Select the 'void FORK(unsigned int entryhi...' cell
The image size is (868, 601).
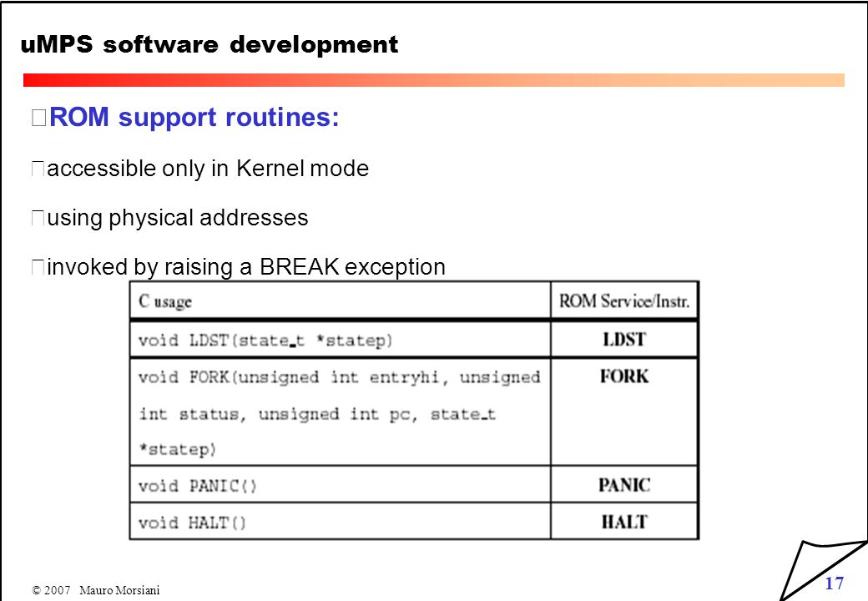pos(341,412)
